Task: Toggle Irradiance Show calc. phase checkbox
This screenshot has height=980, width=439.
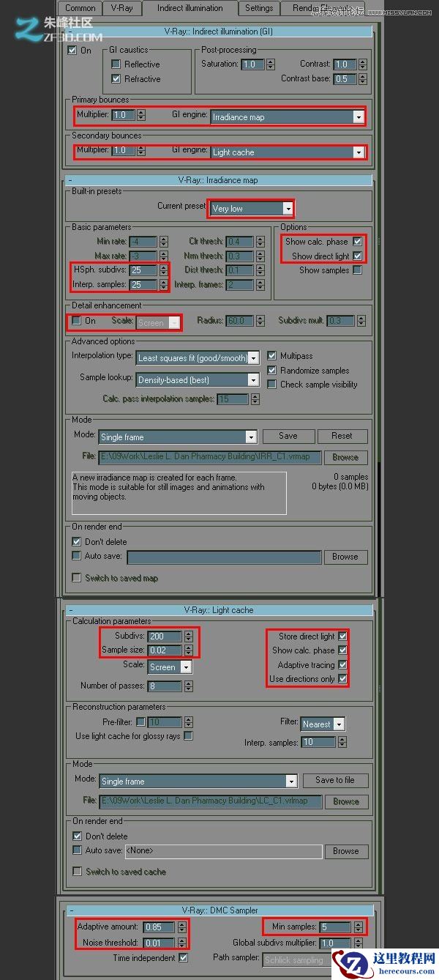Action: tap(357, 242)
